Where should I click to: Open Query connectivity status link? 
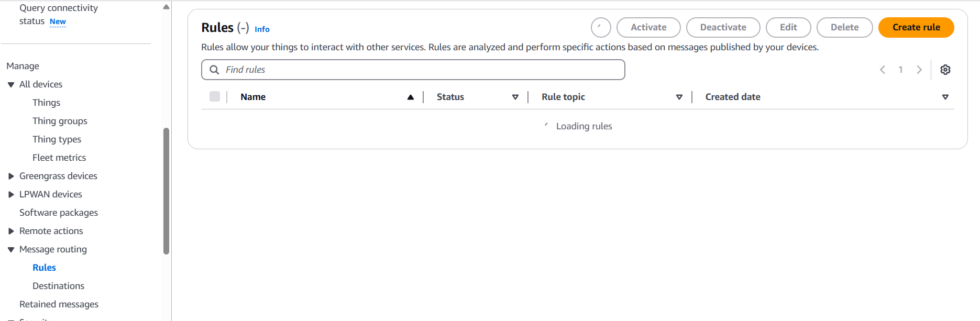pyautogui.click(x=59, y=14)
